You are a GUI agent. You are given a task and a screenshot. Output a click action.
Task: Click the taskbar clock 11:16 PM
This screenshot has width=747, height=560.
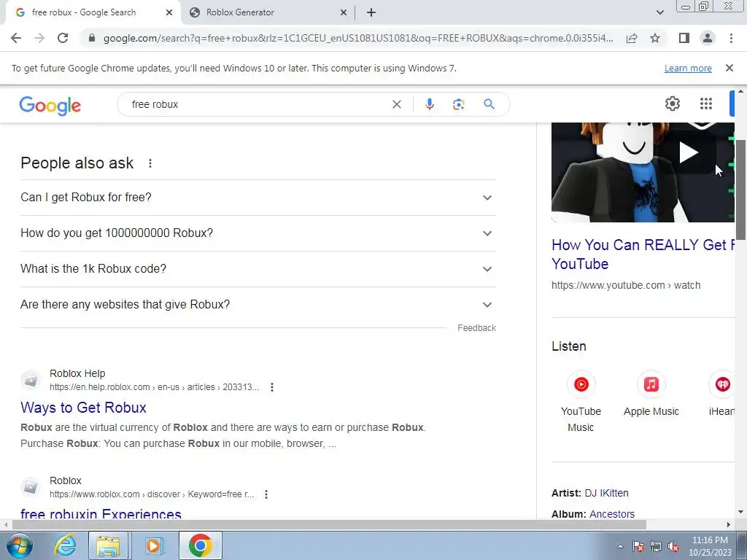click(x=710, y=540)
